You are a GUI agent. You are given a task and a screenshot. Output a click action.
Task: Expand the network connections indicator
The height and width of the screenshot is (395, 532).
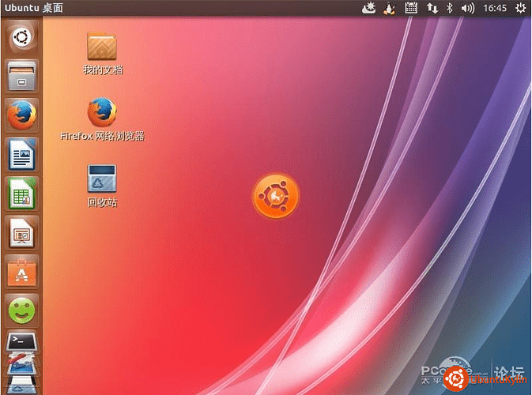[432, 9]
